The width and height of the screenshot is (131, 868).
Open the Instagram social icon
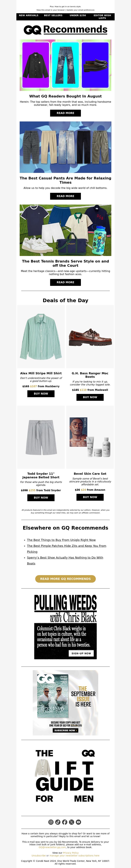click(x=51, y=822)
